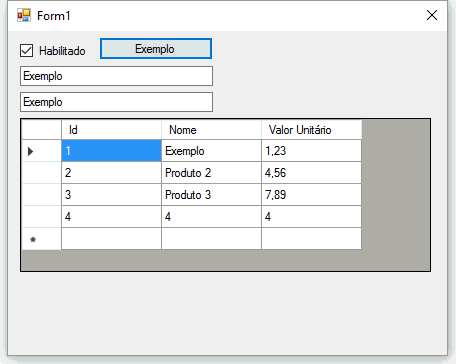This screenshot has height=364, width=456.
Task: Select the Produto 2 cell
Action: click(211, 173)
